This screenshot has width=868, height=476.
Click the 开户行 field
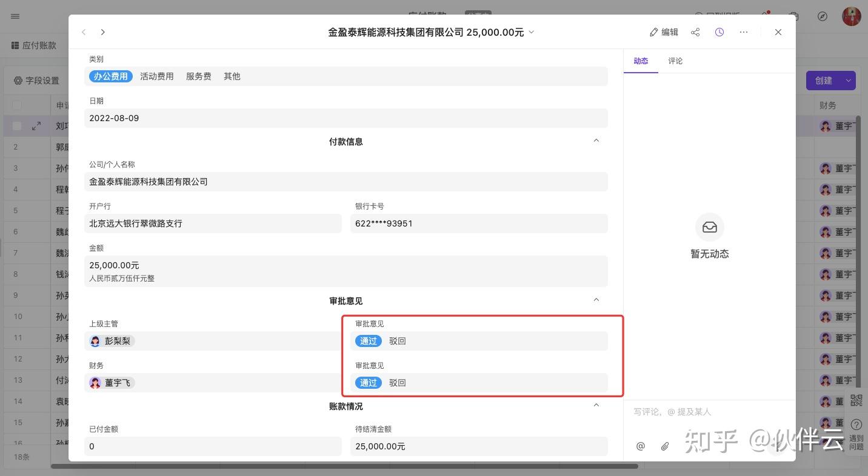pos(213,223)
